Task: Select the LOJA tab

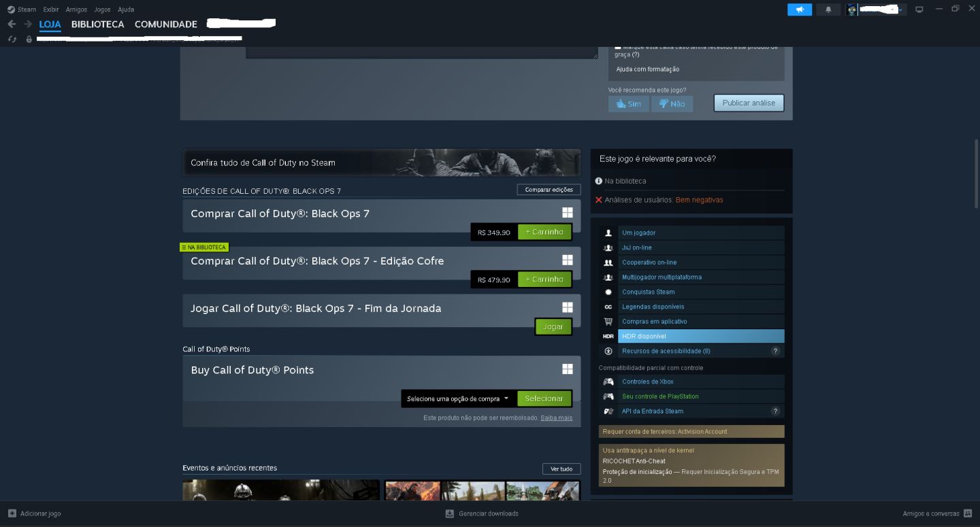Action: (50, 24)
